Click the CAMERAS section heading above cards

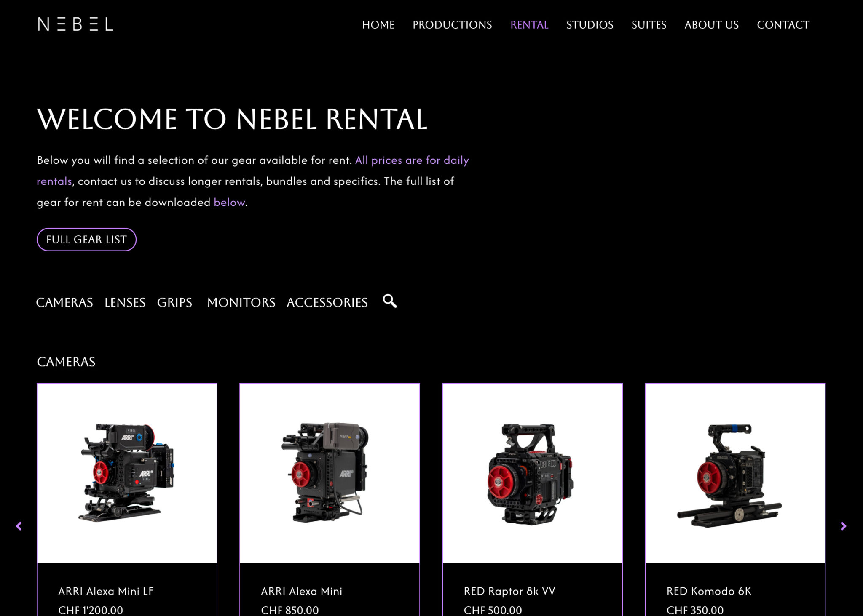66,362
